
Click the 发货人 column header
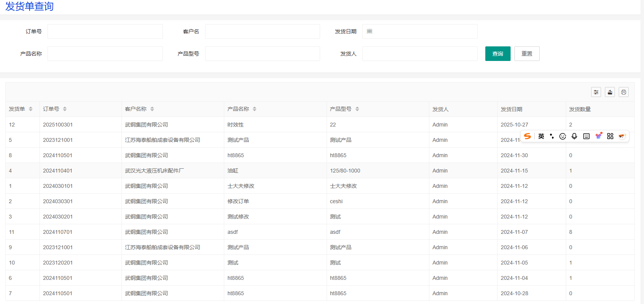(440, 109)
